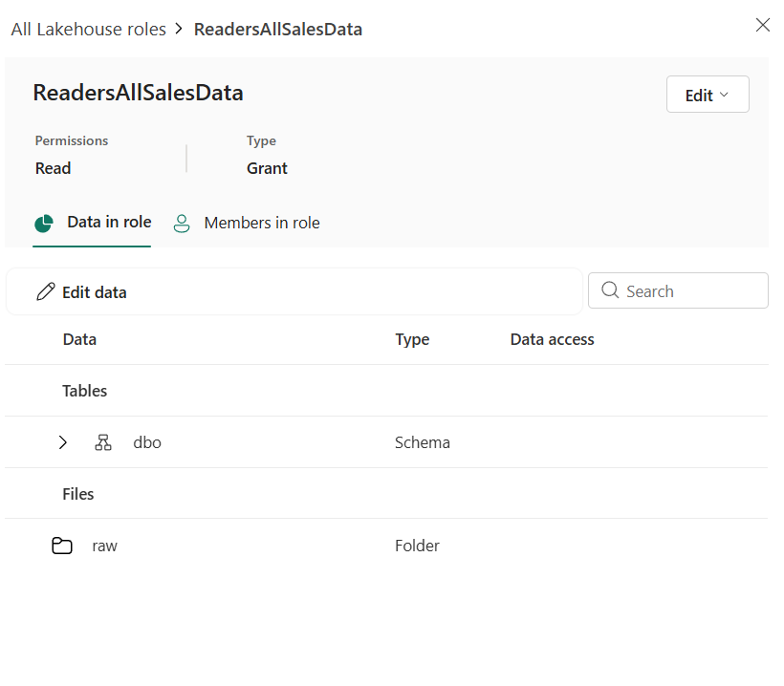Select the dbo table entry

coord(147,442)
